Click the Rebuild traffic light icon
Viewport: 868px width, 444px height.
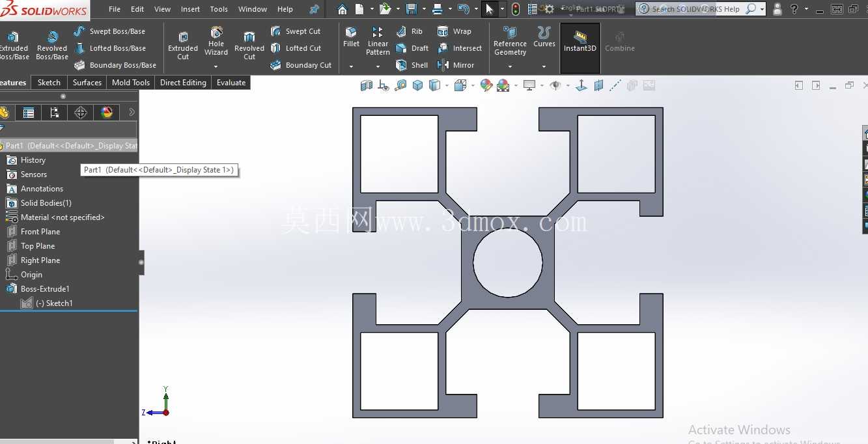click(x=516, y=9)
